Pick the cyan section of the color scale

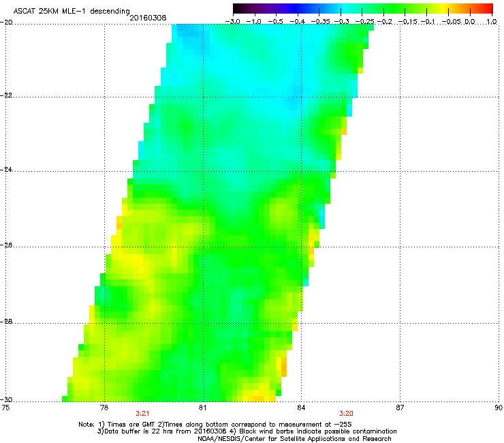(345, 9)
